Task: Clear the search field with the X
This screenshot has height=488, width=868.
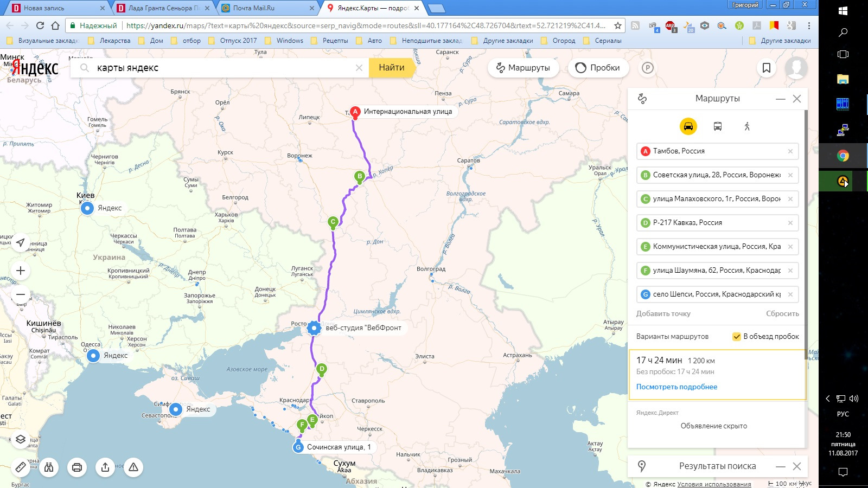Action: point(359,68)
